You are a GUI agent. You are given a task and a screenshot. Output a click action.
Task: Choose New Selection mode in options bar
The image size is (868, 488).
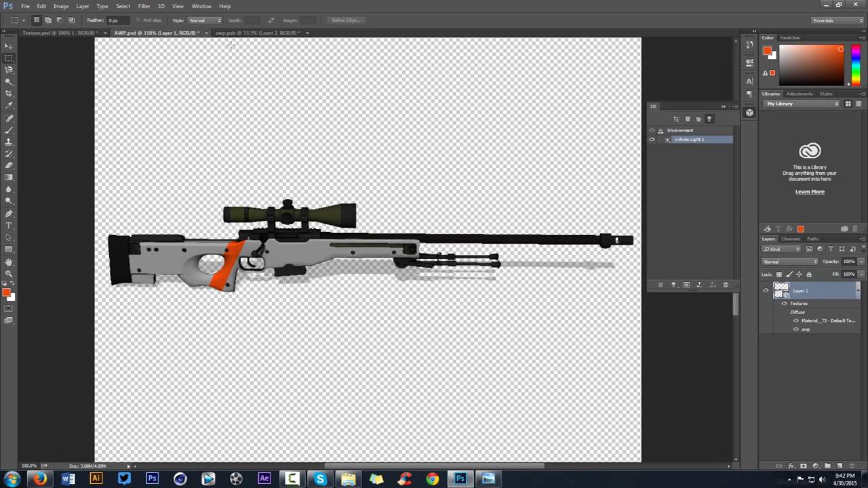[37, 20]
